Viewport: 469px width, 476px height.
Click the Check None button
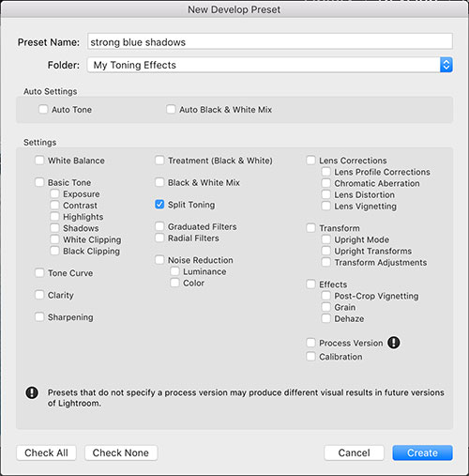121,453
